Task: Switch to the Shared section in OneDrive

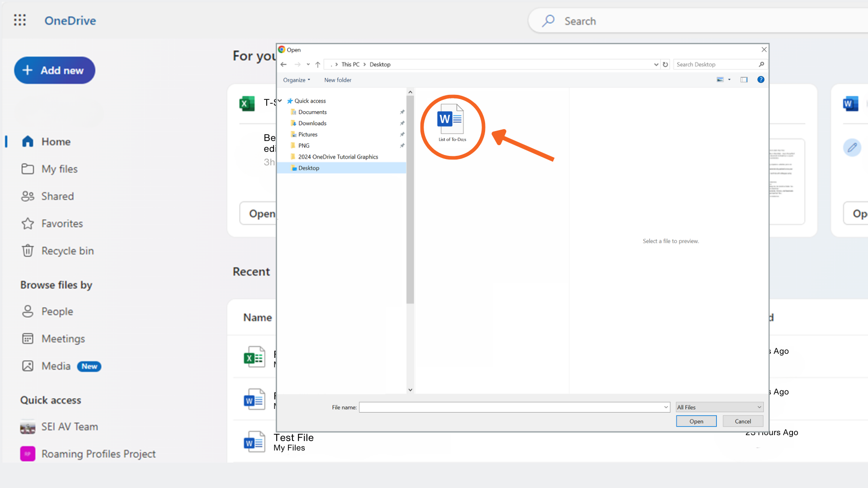Action: (x=57, y=196)
